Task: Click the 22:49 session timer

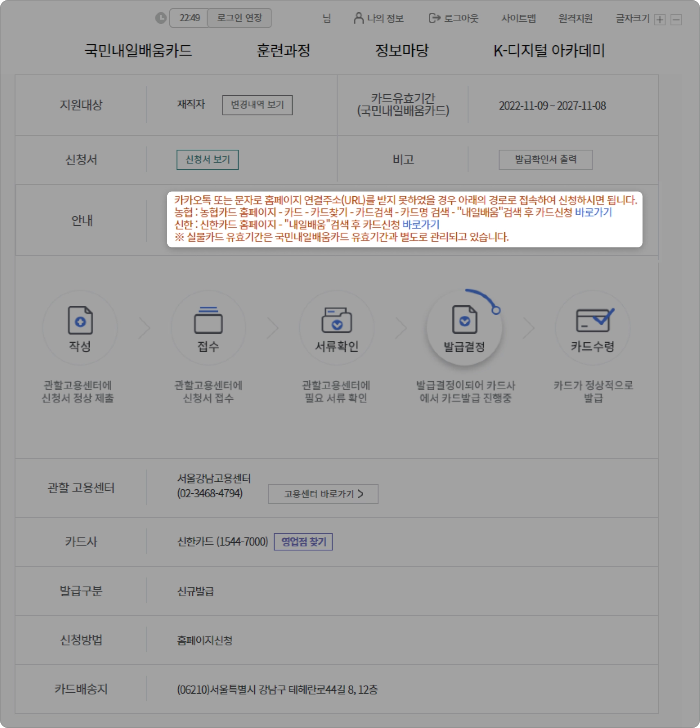Action: pos(189,18)
